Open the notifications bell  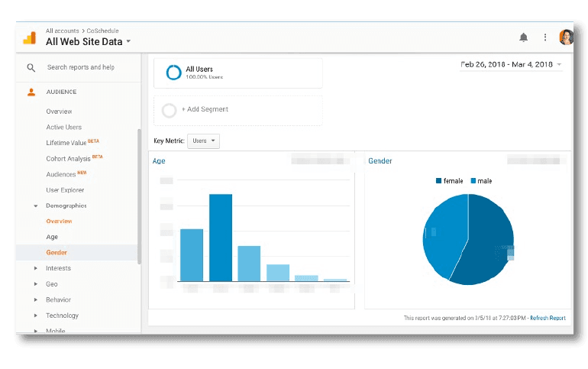click(x=523, y=37)
